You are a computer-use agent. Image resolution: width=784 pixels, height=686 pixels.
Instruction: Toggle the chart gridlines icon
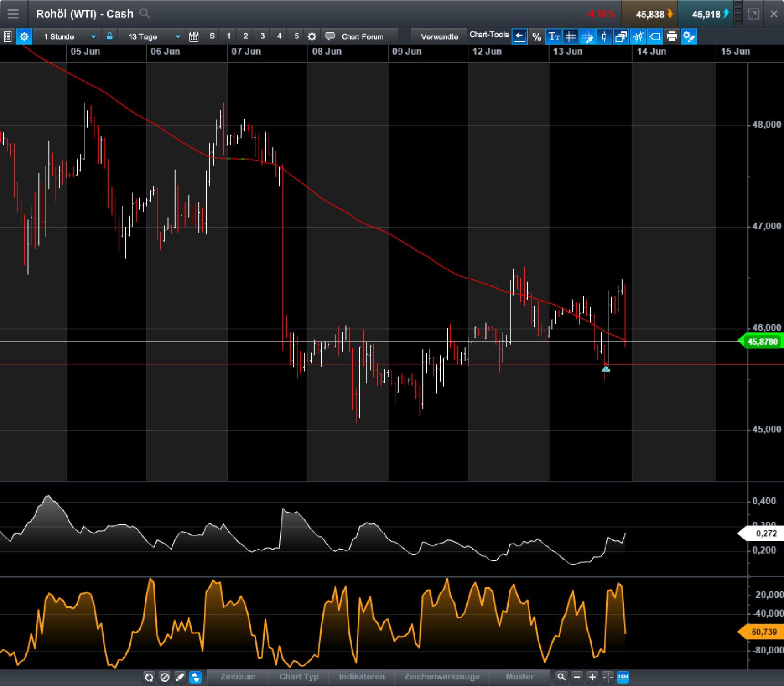point(570,37)
